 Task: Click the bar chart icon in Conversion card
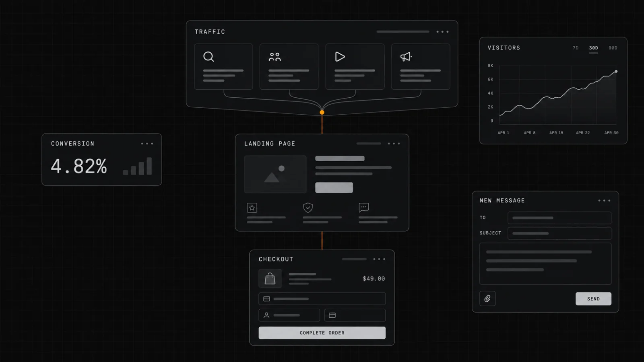coord(137,166)
